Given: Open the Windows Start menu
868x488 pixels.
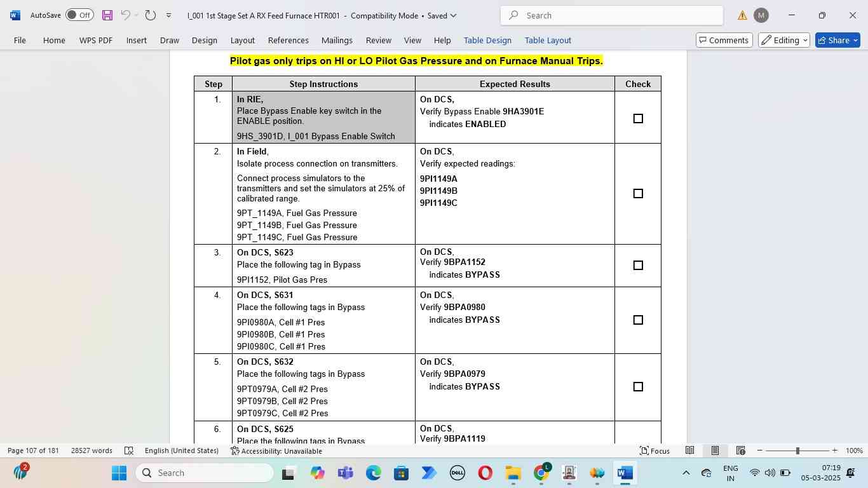Looking at the screenshot, I should (x=119, y=473).
